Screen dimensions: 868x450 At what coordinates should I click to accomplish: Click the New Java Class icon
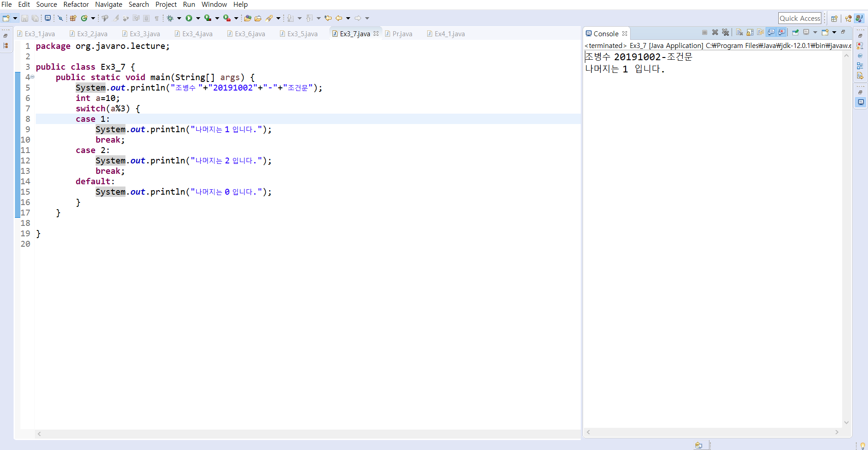(84, 18)
